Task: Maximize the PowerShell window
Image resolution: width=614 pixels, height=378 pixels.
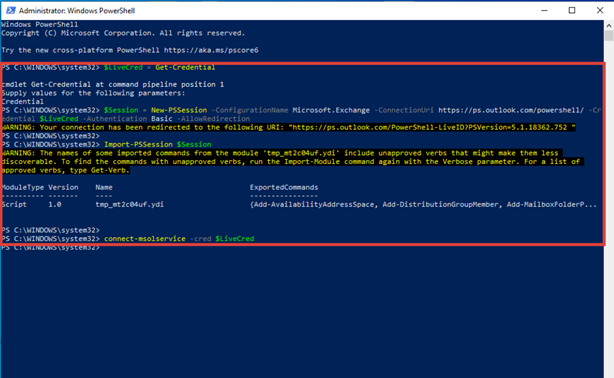Action: 572,11
